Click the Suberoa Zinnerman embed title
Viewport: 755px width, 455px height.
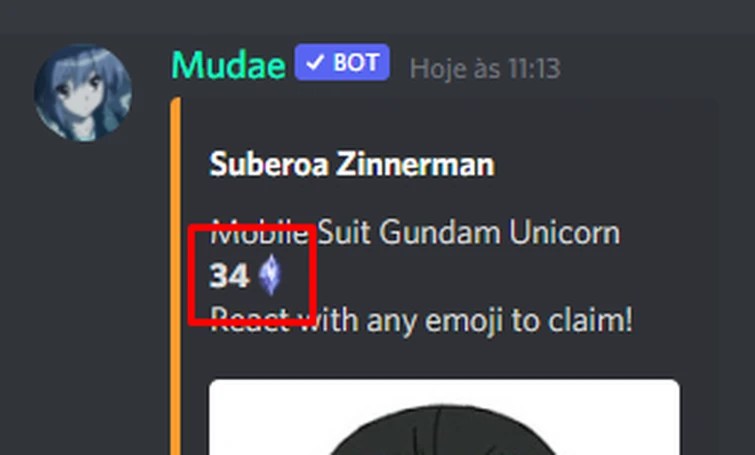pos(352,164)
